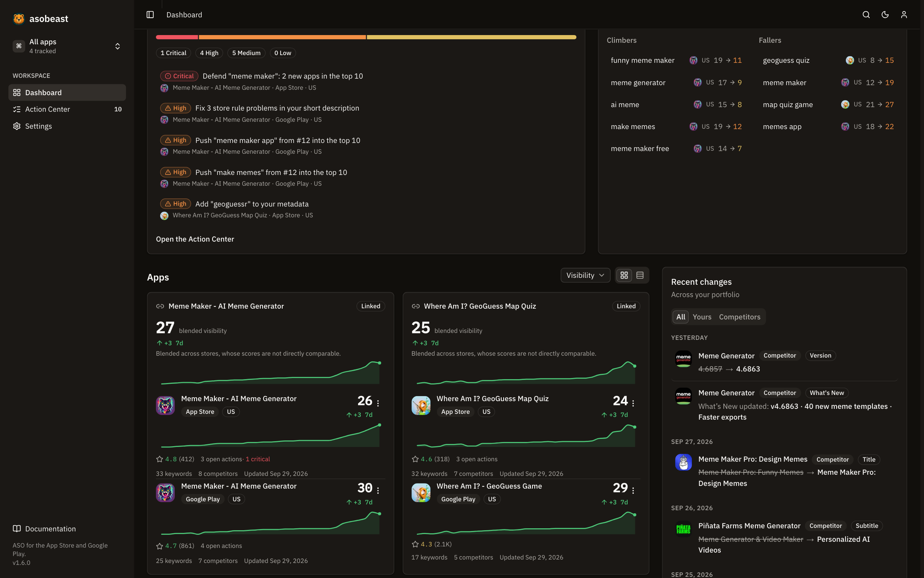Click link icon beside Meme Maker card title
Viewport: 924px width, 578px height.
pos(160,306)
